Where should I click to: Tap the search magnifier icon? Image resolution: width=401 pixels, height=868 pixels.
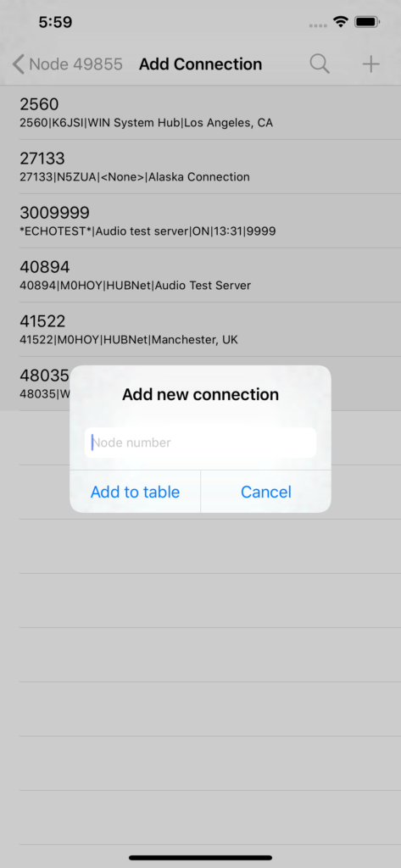[x=320, y=64]
